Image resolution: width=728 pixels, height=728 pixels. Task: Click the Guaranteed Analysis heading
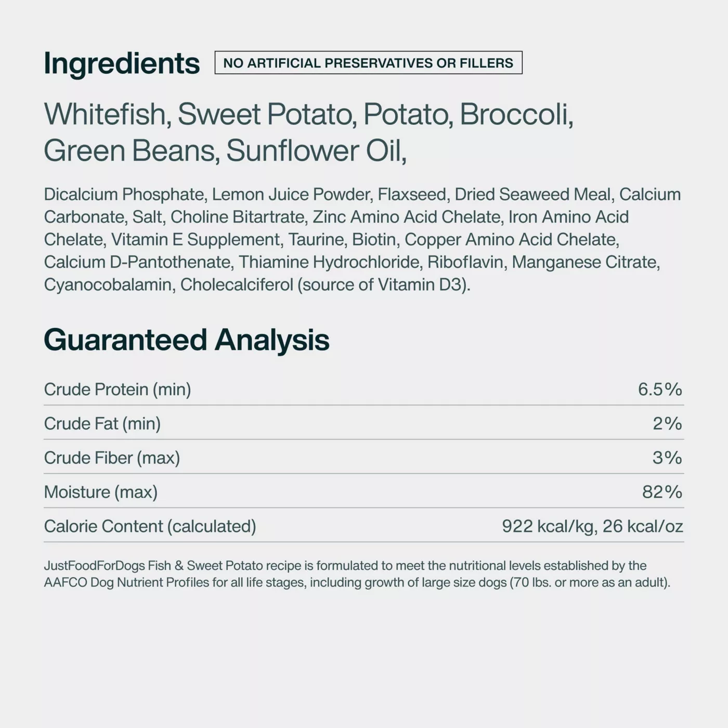187,340
